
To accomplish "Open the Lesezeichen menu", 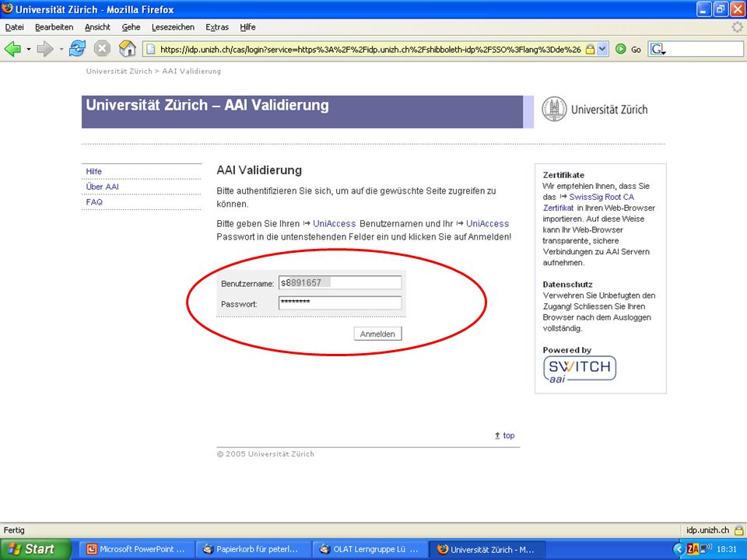I will tap(173, 27).
